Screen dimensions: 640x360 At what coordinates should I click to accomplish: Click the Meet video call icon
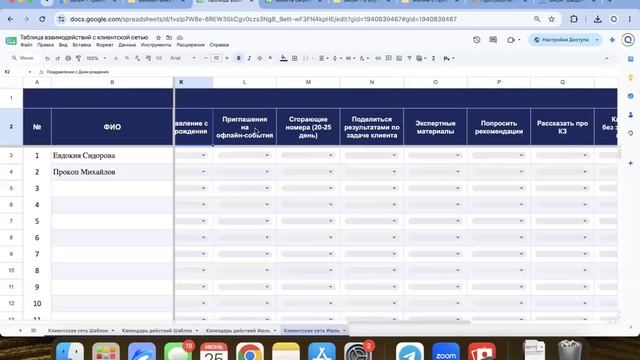point(511,40)
